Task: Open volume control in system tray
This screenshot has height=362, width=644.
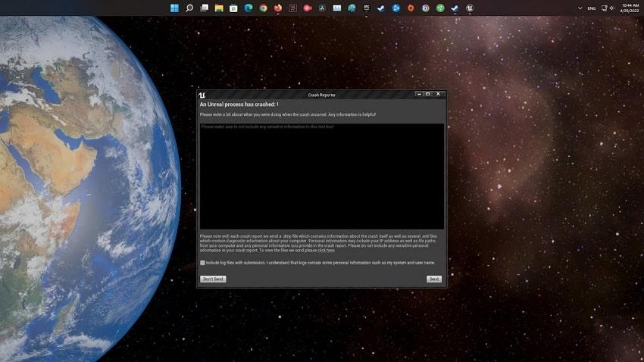Action: point(611,8)
